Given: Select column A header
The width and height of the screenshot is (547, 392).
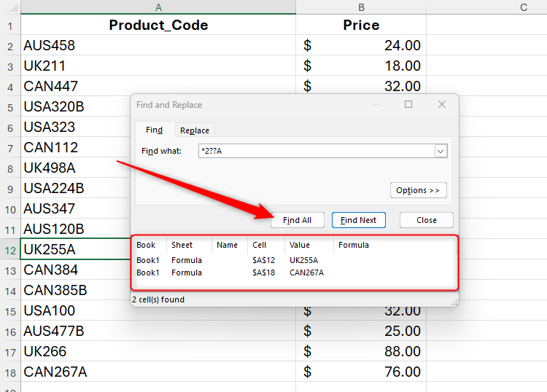Looking at the screenshot, I should [x=158, y=7].
